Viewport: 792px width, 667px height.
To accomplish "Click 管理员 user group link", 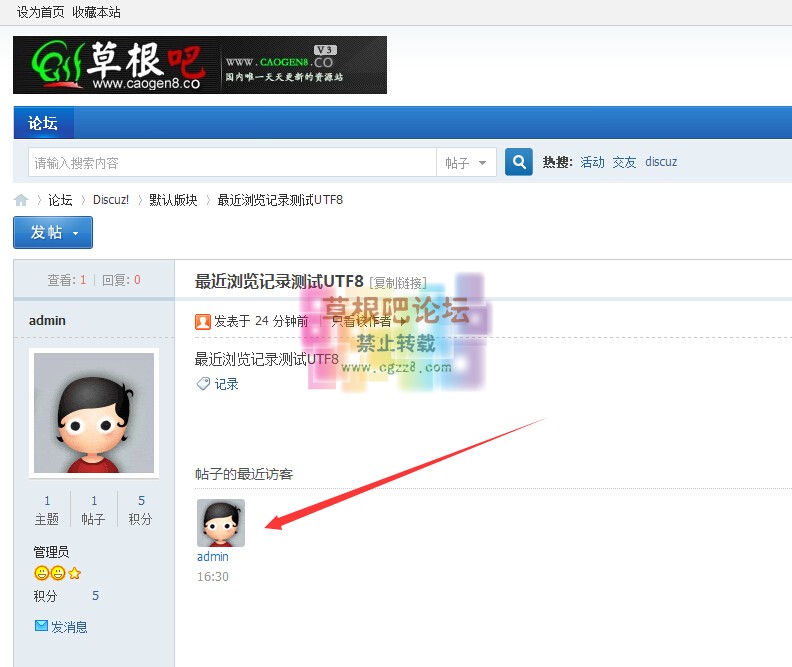I will point(51,552).
